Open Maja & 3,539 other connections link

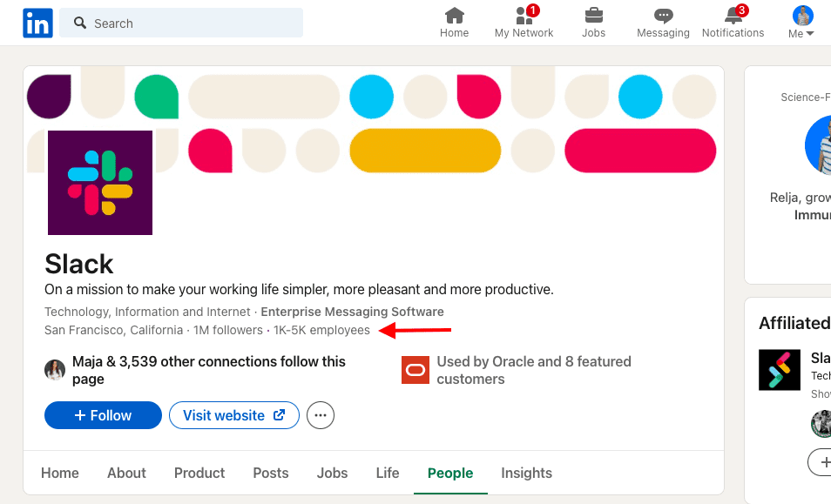coord(209,370)
